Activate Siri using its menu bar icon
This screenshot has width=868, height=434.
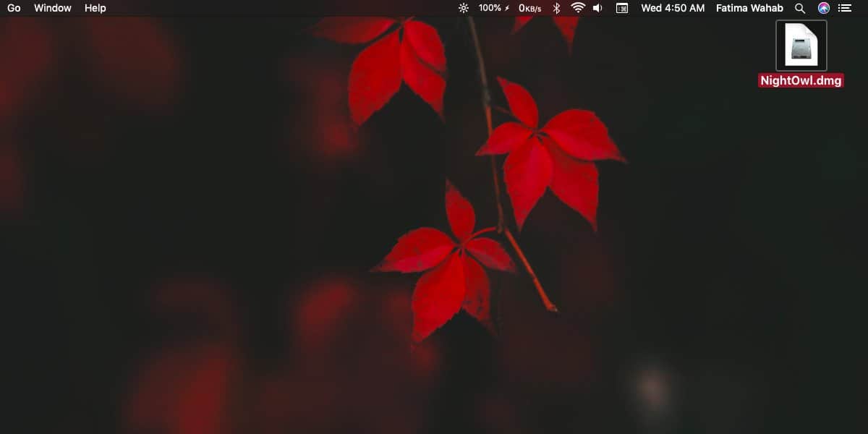pyautogui.click(x=823, y=8)
